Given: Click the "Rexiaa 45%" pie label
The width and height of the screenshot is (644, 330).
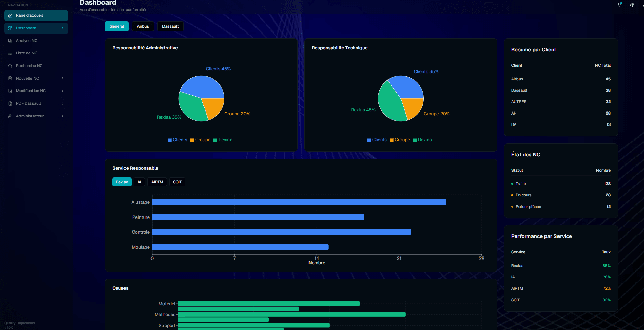Looking at the screenshot, I should point(363,110).
